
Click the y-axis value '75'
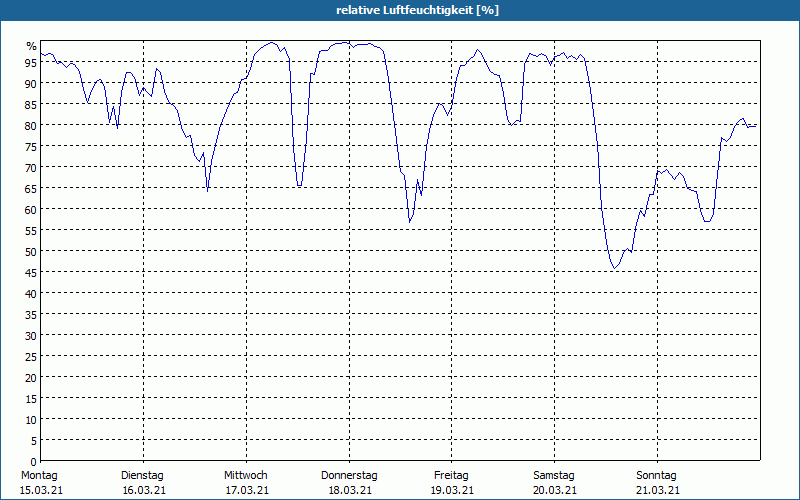point(31,146)
